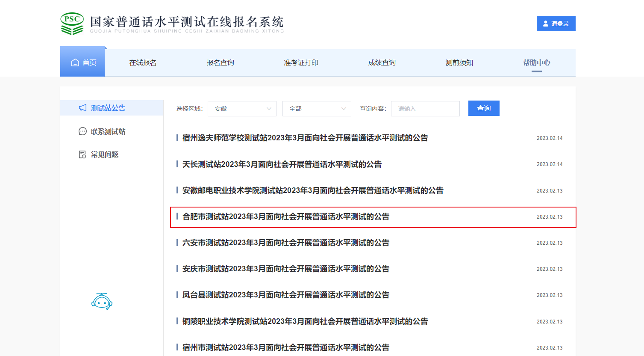Open the 全部 city dropdown

click(317, 109)
